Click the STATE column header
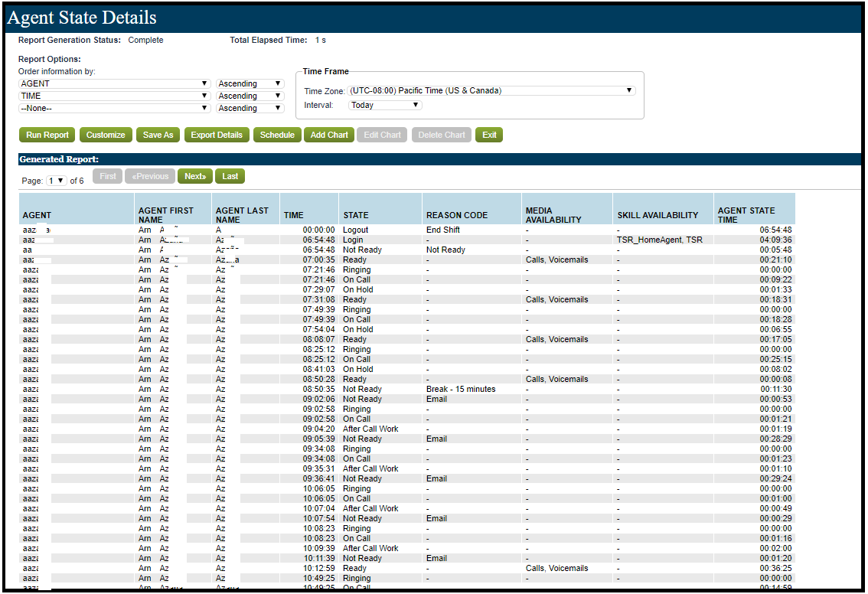Viewport: 868px width, 594px height. (x=356, y=215)
